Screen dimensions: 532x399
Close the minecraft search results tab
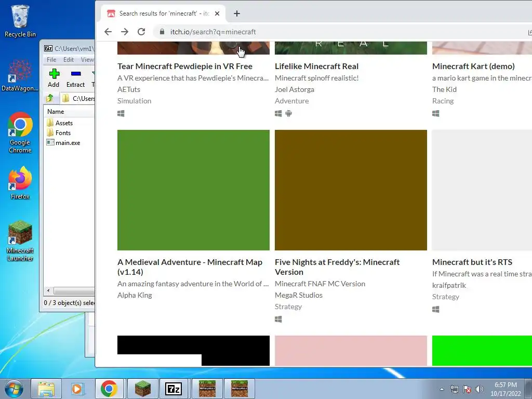(217, 14)
